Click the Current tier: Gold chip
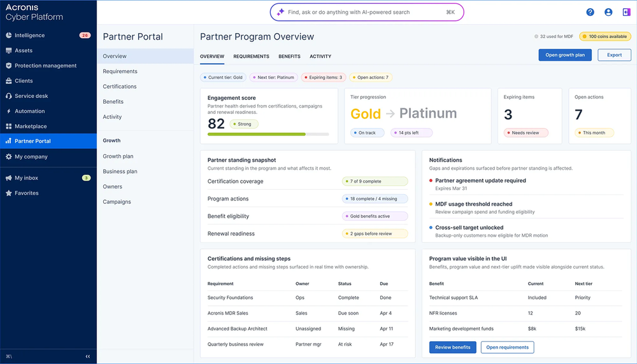The width and height of the screenshot is (637, 364). tap(222, 78)
